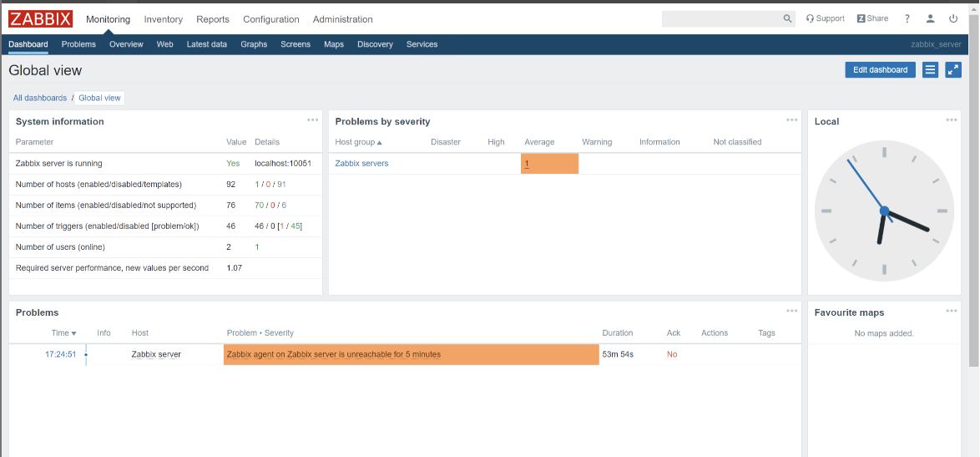This screenshot has width=980, height=457.
Task: Click the No acknowledgement link
Action: click(672, 354)
